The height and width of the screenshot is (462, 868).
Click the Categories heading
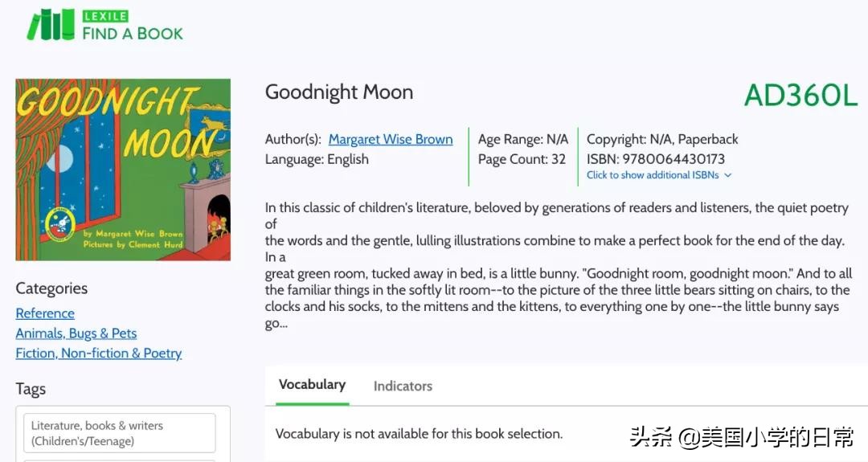[x=51, y=288]
